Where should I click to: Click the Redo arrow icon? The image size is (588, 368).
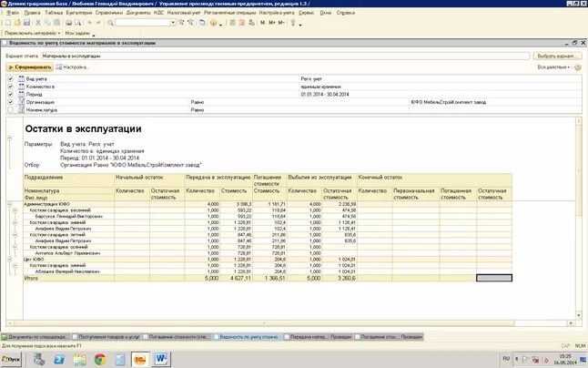[x=98, y=23]
